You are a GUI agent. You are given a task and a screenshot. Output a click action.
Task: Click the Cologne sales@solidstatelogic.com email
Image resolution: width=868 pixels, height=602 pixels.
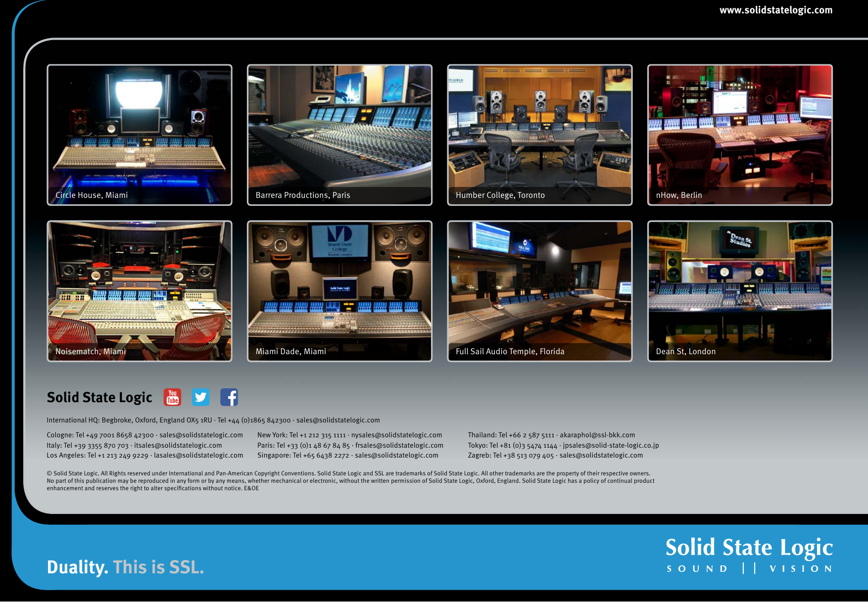(201, 435)
